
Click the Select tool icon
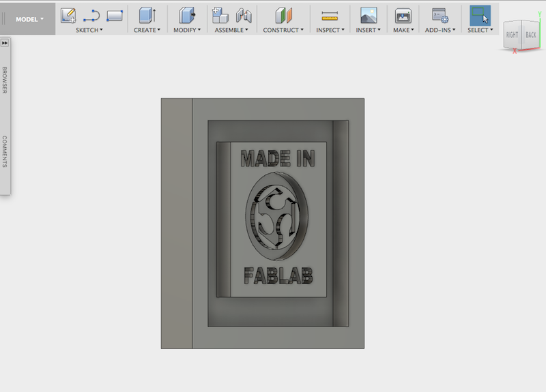[x=480, y=15]
